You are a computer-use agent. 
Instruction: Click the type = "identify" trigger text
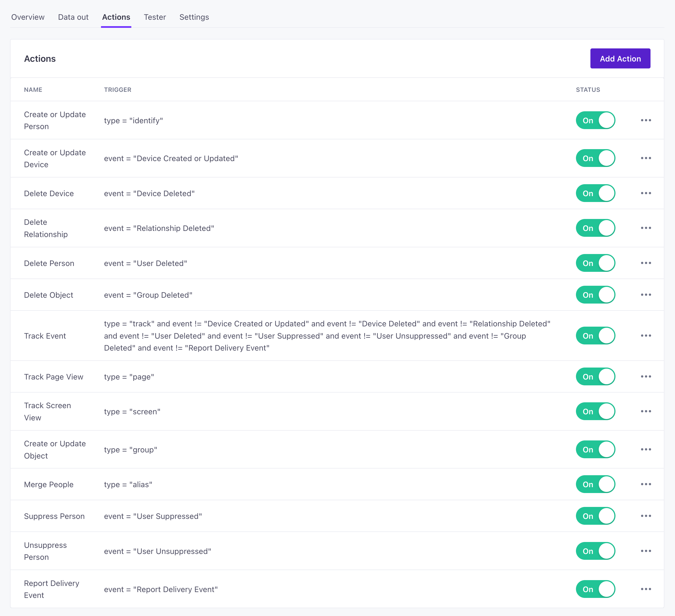pyautogui.click(x=134, y=121)
